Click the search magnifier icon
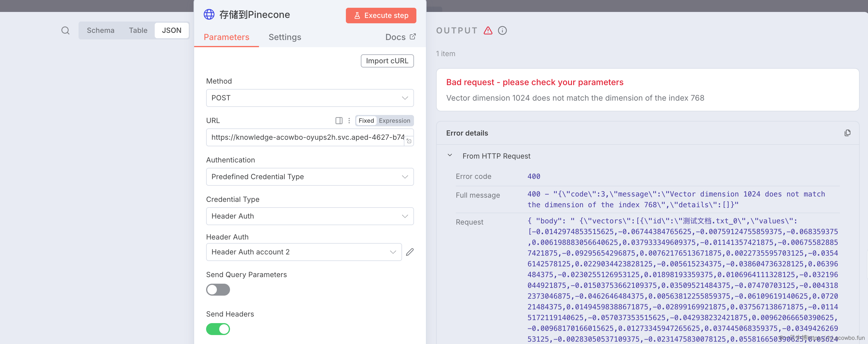Viewport: 868px width, 344px height. [65, 31]
